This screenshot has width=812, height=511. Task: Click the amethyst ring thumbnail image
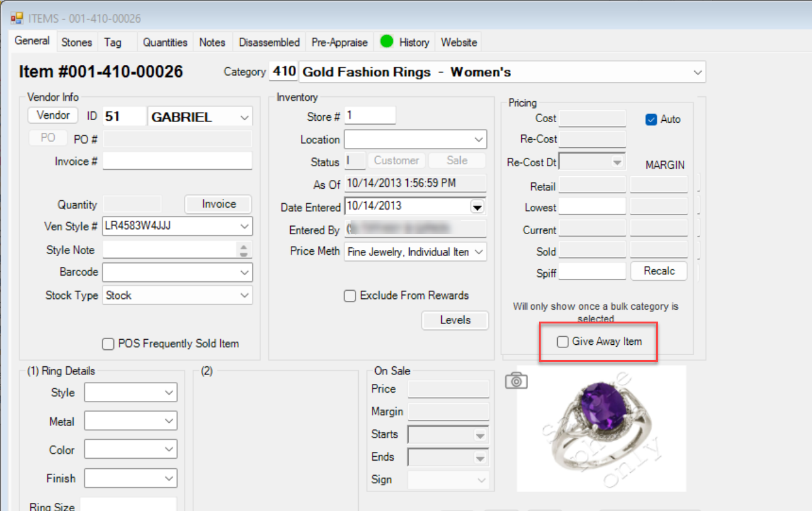tap(601, 428)
